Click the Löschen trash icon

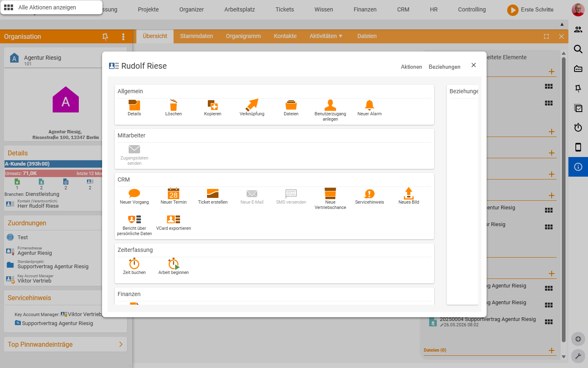pos(174,105)
